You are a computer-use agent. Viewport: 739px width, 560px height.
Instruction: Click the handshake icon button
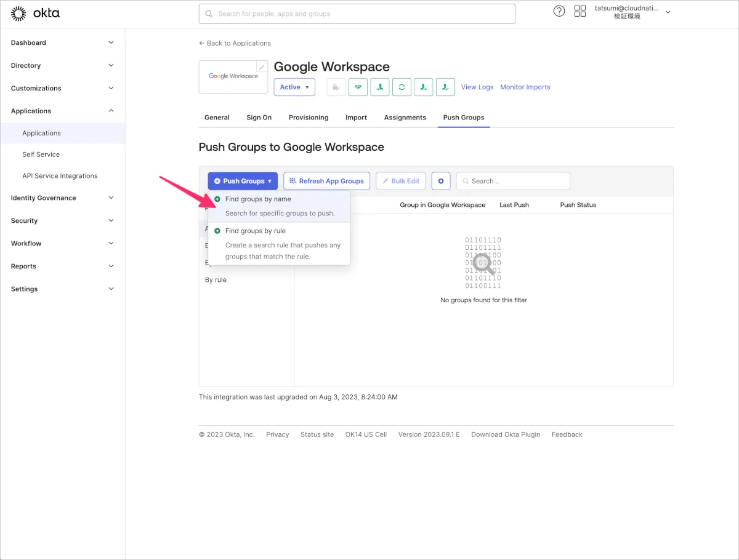tap(358, 87)
